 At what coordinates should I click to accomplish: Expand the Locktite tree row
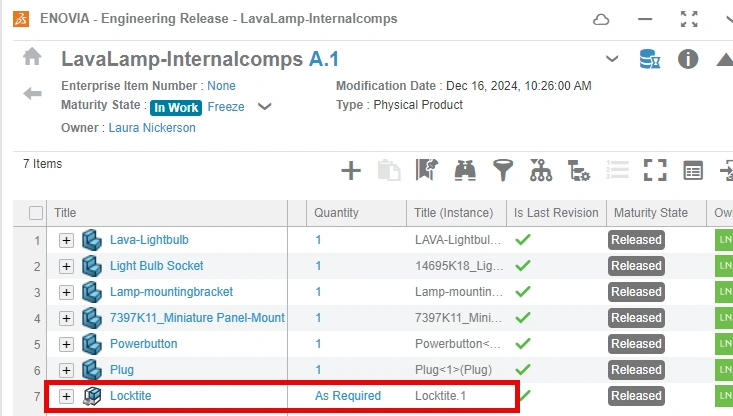pyautogui.click(x=66, y=396)
